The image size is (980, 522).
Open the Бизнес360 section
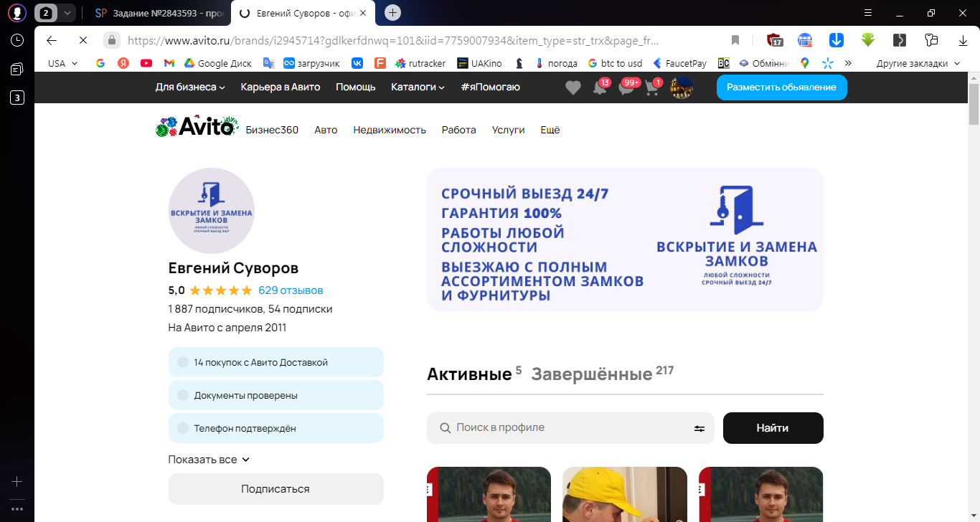click(x=272, y=130)
